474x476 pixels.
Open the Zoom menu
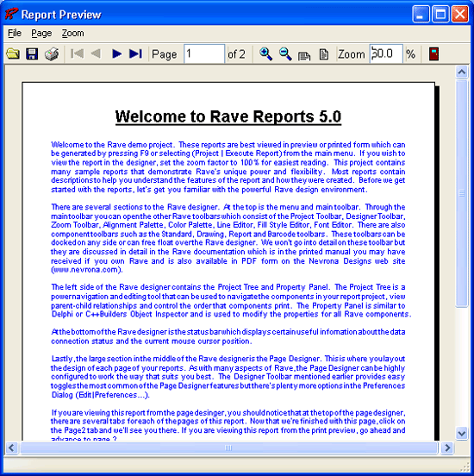coord(73,33)
